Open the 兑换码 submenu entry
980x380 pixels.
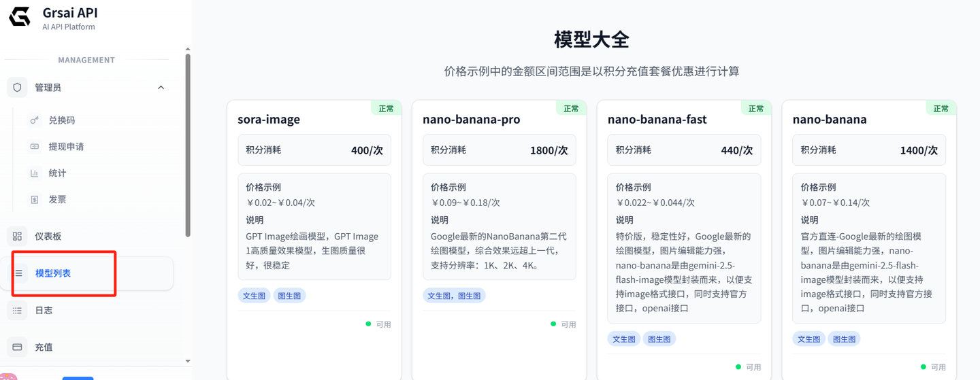click(62, 120)
